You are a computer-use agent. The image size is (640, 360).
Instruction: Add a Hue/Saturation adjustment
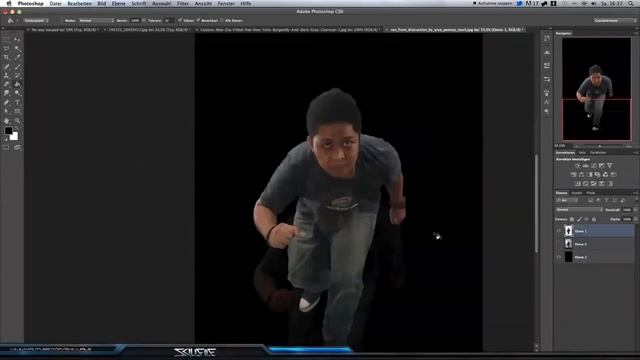click(573, 175)
